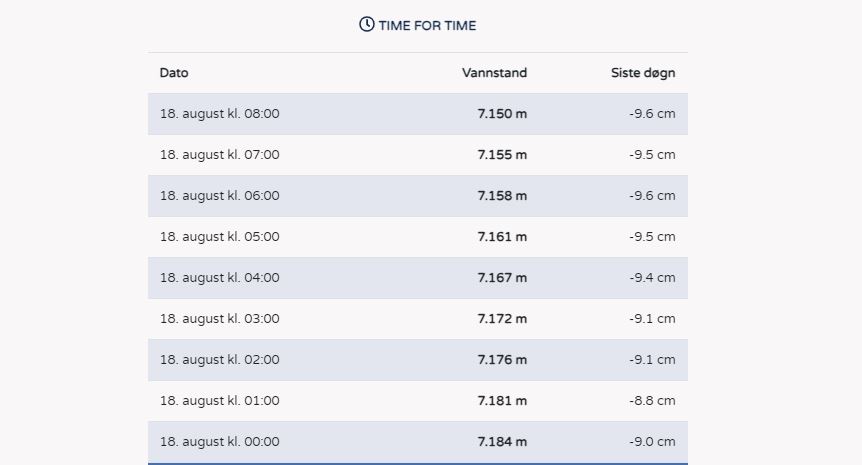Click the 18. august kl. 06:00 date cell
862x465 pixels.
219,196
